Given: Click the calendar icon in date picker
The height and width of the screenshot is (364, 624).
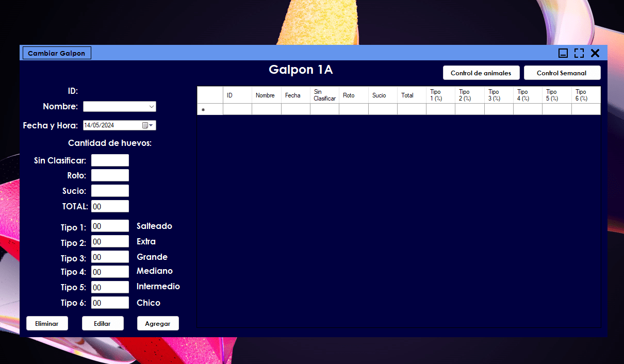Looking at the screenshot, I should click(145, 125).
